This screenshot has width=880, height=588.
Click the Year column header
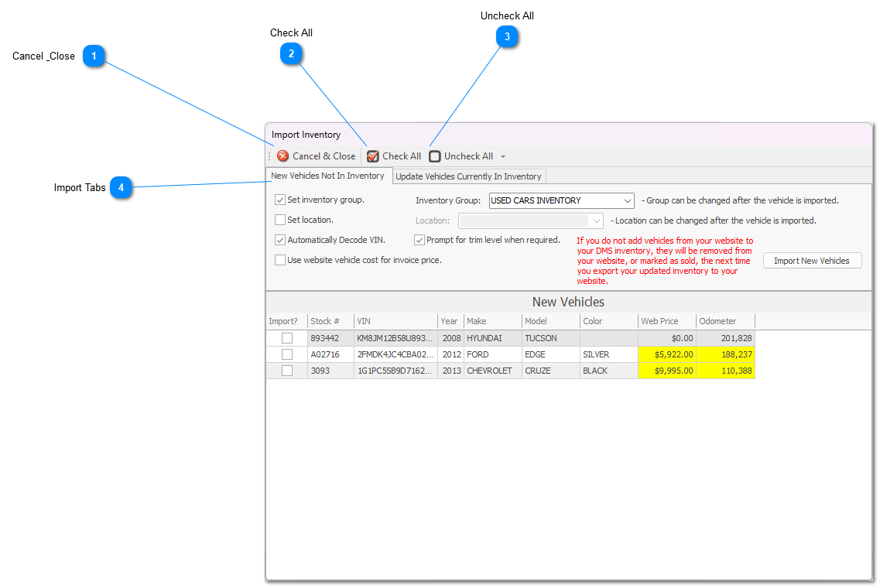[450, 321]
